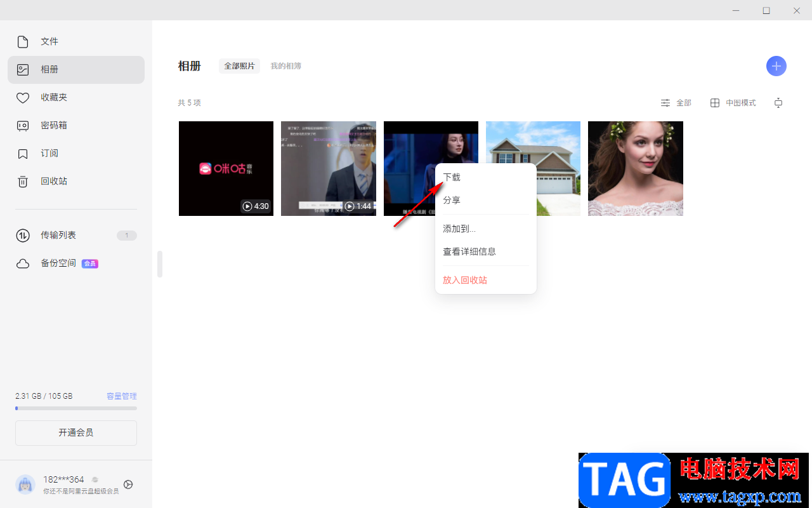Image resolution: width=812 pixels, height=508 pixels.
Task: Close the app window
Action: (797, 10)
